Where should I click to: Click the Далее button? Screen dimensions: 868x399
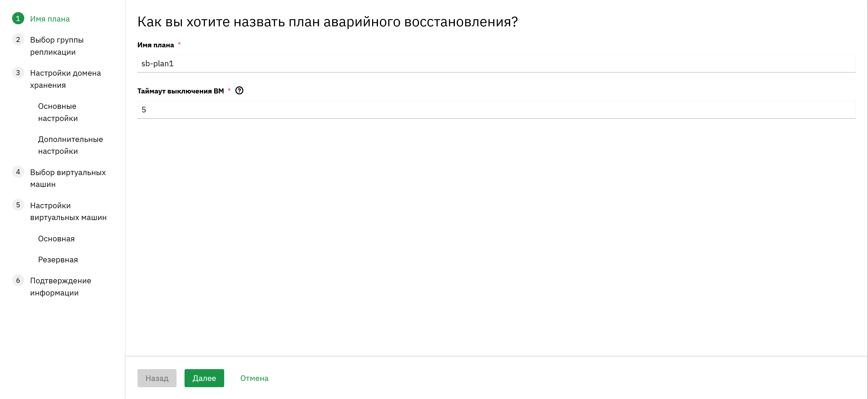coord(204,378)
